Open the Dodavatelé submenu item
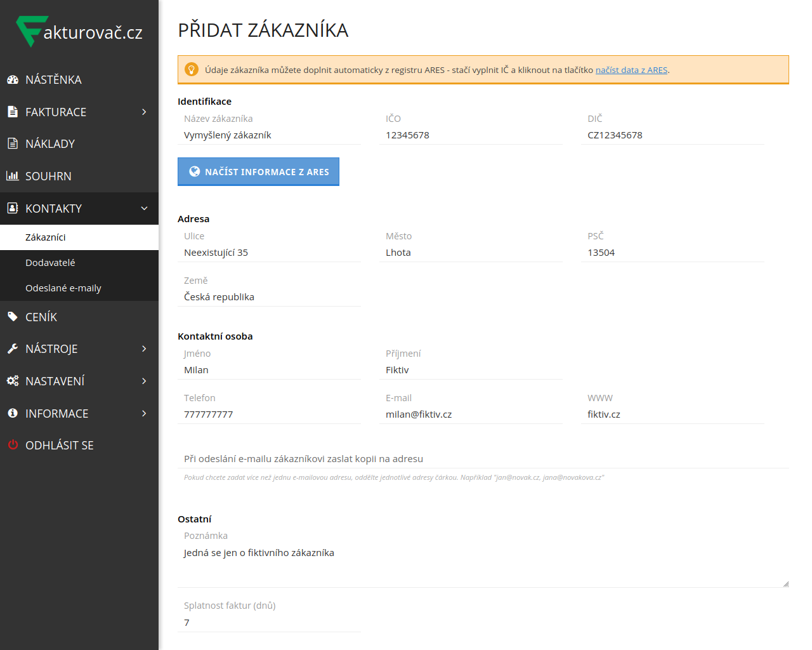 50,263
